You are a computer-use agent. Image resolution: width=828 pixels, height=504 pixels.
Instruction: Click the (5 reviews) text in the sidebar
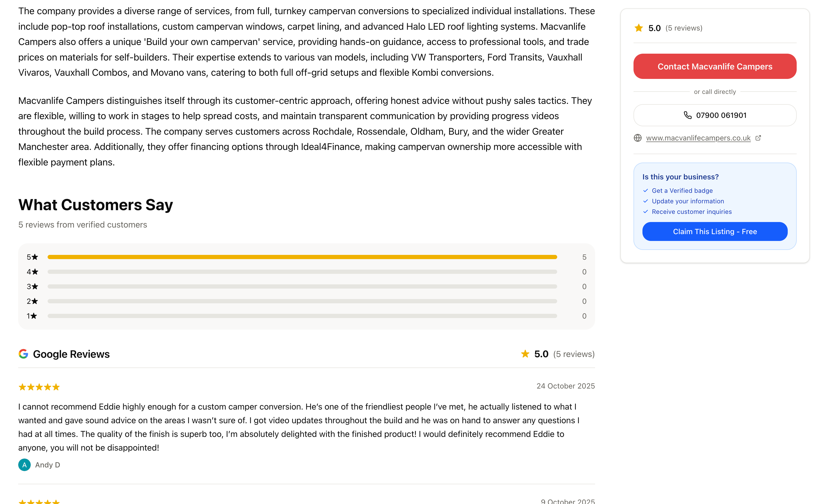click(684, 28)
